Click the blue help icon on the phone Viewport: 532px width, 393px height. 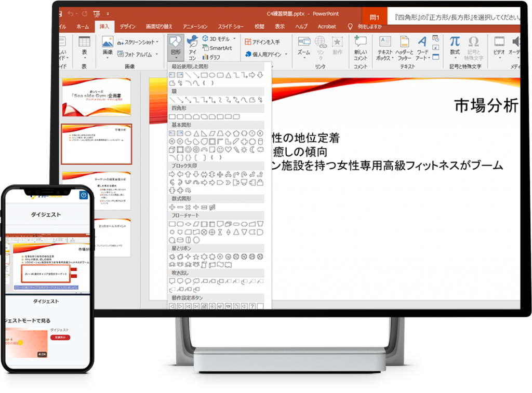pos(84,195)
